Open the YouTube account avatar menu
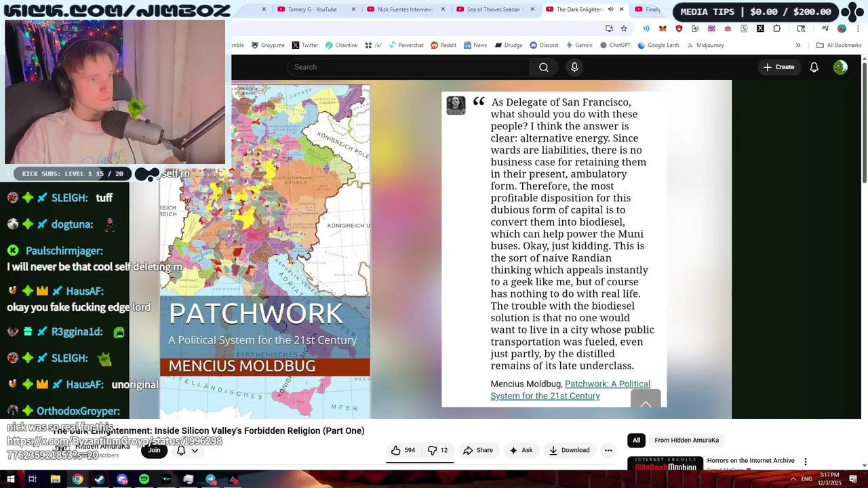The width and height of the screenshot is (868, 488). click(x=840, y=67)
